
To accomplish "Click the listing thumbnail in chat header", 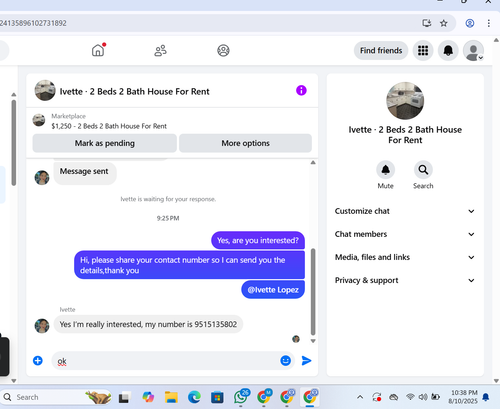I will pyautogui.click(x=45, y=90).
